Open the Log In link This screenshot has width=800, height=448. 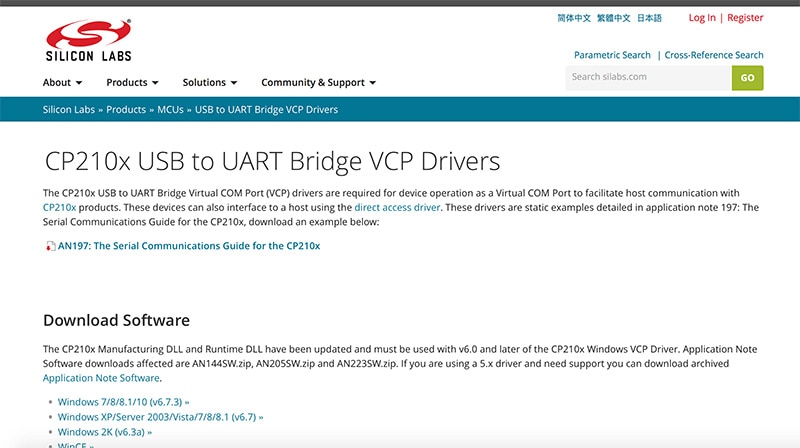702,18
